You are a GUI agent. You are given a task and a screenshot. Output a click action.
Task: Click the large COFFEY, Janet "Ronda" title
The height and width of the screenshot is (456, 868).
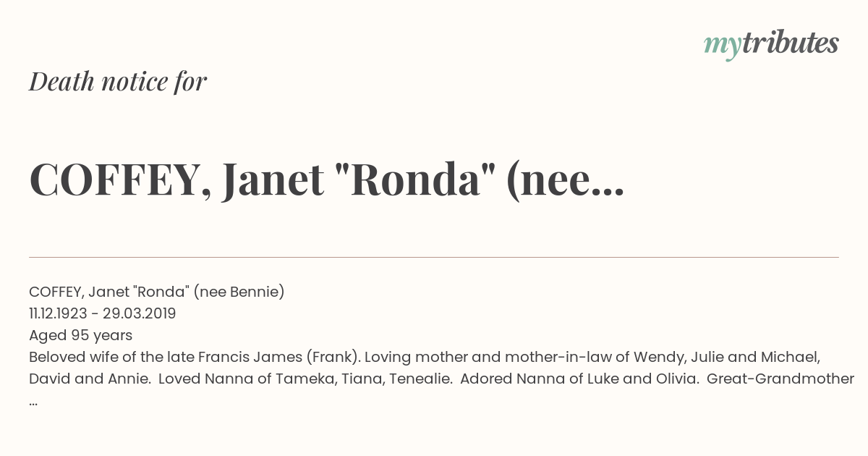point(289,180)
